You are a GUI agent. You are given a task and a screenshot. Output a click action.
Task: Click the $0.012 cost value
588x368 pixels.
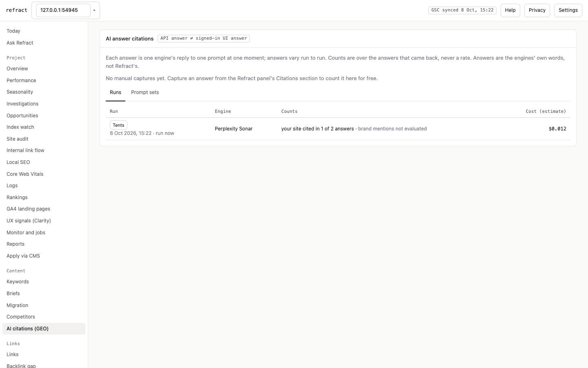pos(557,129)
